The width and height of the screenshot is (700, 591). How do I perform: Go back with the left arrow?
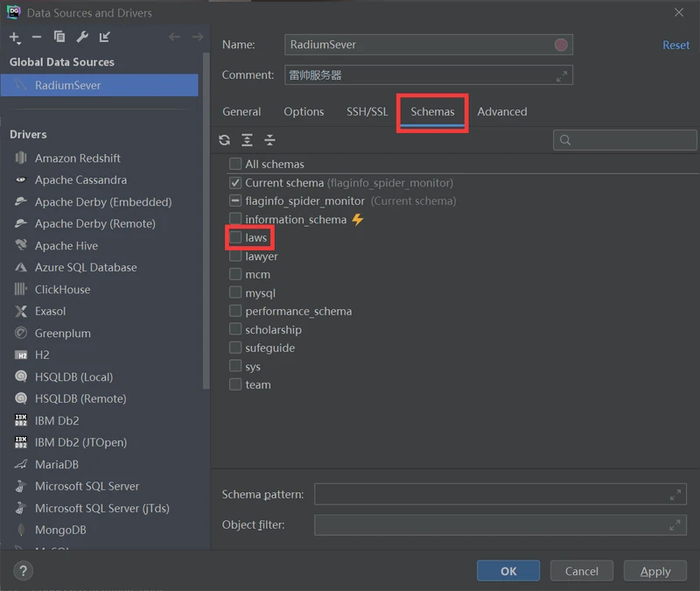tap(174, 37)
